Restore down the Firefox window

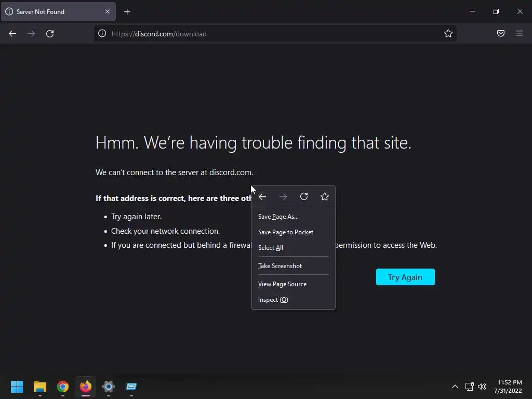[496, 11]
